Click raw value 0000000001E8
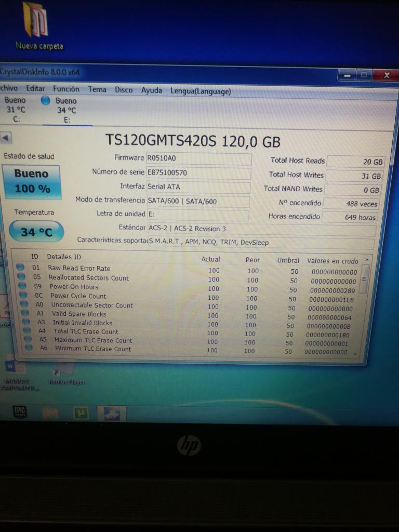 [x=331, y=300]
